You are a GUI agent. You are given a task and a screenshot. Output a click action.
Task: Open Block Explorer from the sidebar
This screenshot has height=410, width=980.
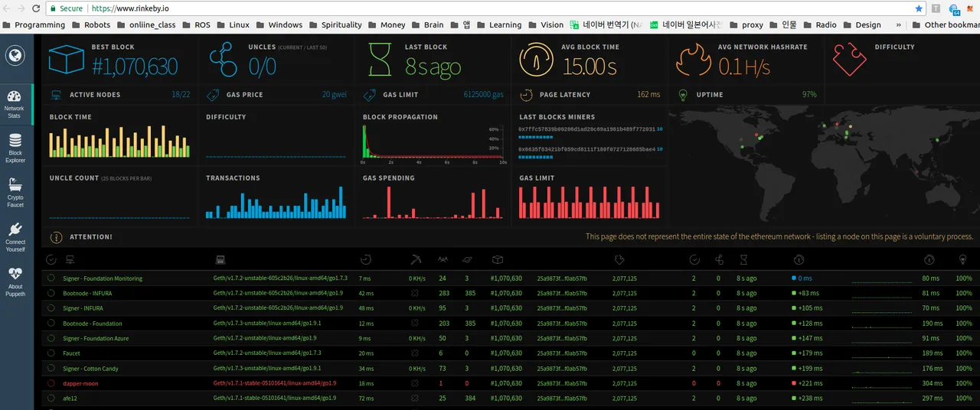pyautogui.click(x=15, y=148)
